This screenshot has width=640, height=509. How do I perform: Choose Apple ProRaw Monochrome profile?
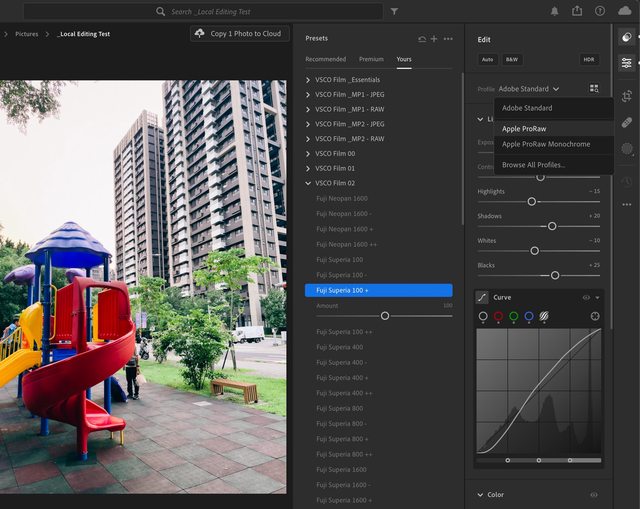coord(545,144)
